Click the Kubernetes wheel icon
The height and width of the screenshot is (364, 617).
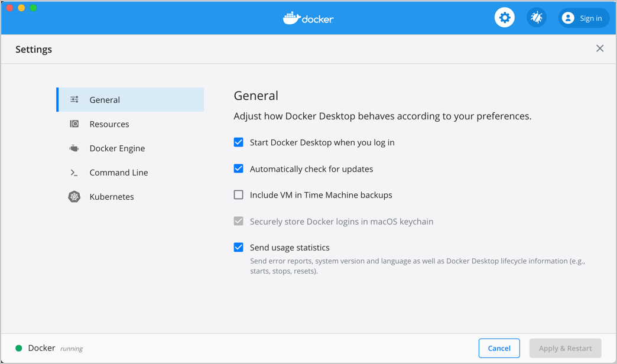point(74,197)
